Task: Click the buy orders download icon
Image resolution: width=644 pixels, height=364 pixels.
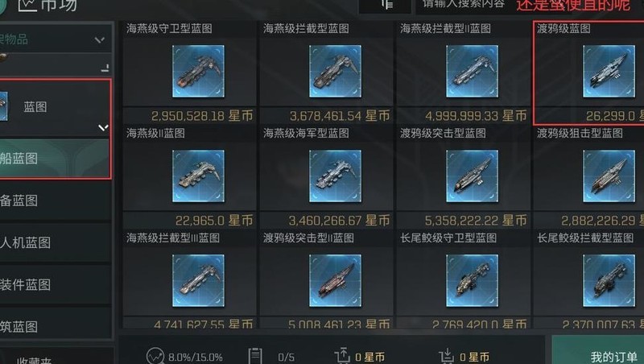Action: pyautogui.click(x=446, y=356)
